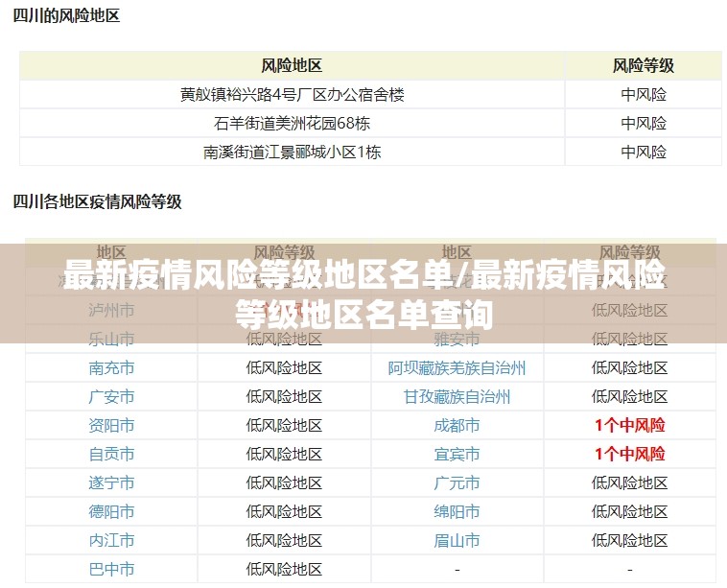Image resolution: width=727 pixels, height=588 pixels.
Task: Select the 成都市 row's 1个中风险 status
Action: click(x=629, y=425)
